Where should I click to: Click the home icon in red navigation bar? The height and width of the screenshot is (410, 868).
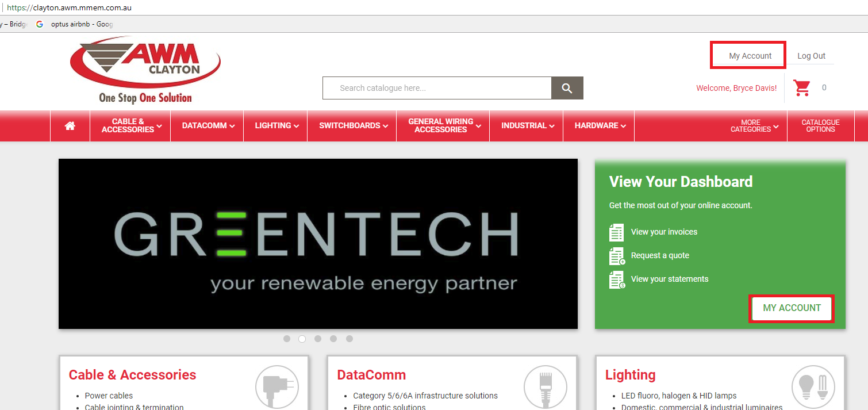click(70, 125)
